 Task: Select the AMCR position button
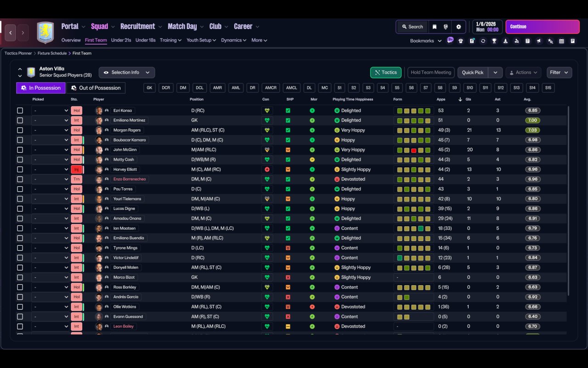[x=271, y=88]
